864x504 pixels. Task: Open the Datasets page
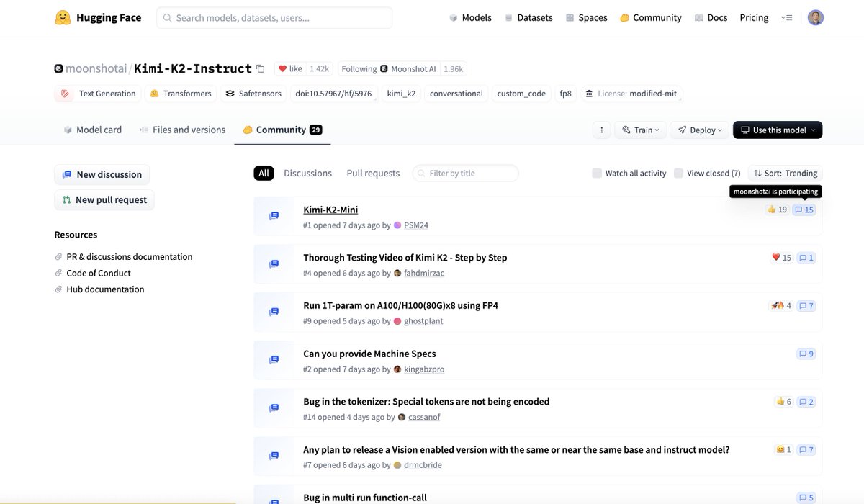click(x=528, y=17)
